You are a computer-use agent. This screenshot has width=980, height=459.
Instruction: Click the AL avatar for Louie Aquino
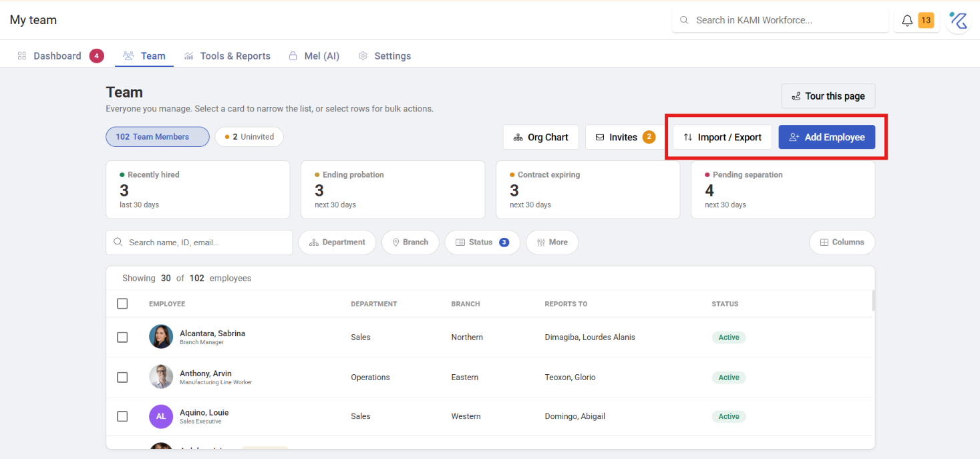pos(161,416)
